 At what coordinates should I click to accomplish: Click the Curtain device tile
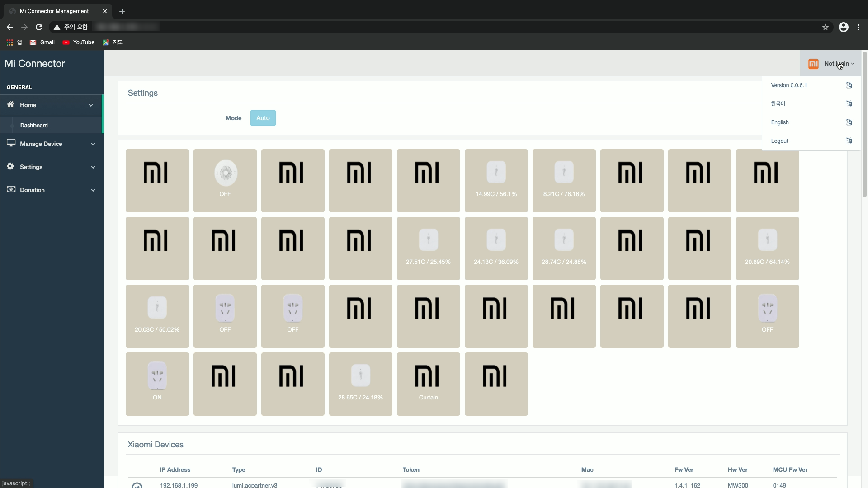tap(428, 384)
